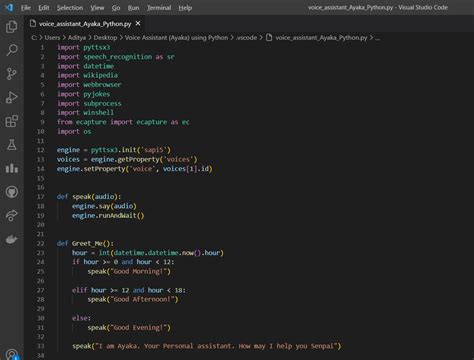Click on 'I am Ayaka. Your Personal assistant' line
The image size is (474, 360).
pos(207,346)
